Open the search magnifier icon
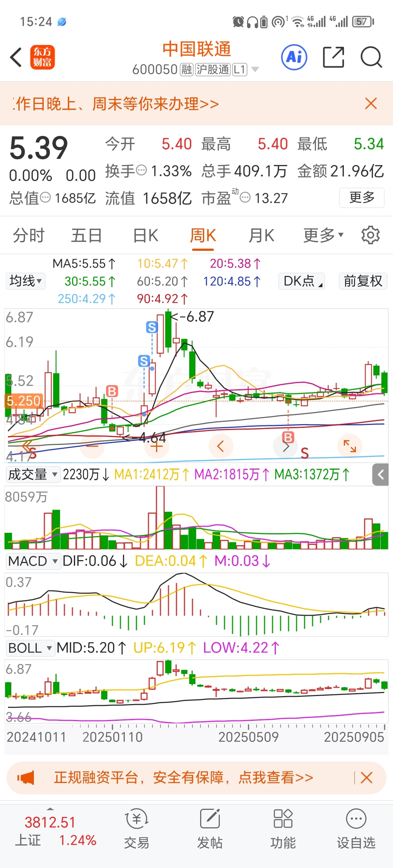The height and width of the screenshot is (868, 393). coord(371,57)
